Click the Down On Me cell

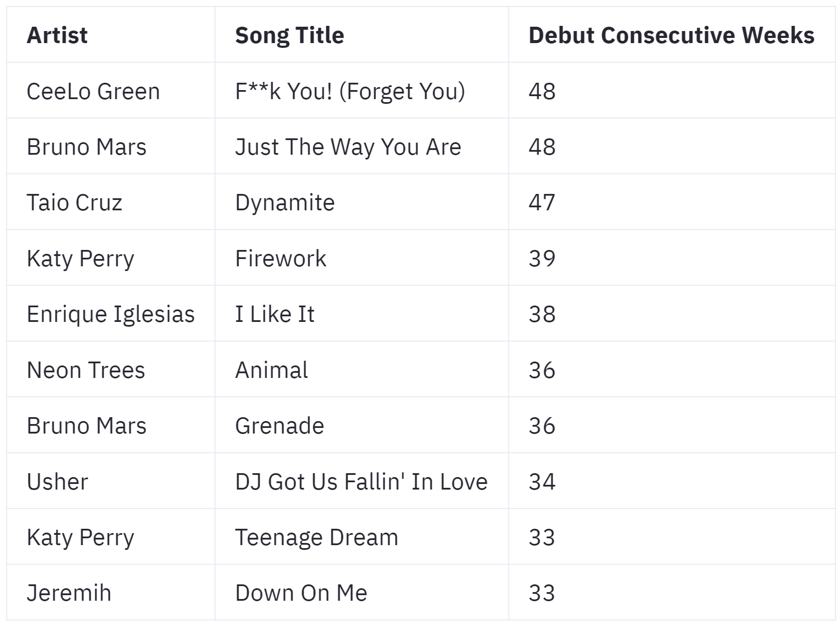[301, 593]
